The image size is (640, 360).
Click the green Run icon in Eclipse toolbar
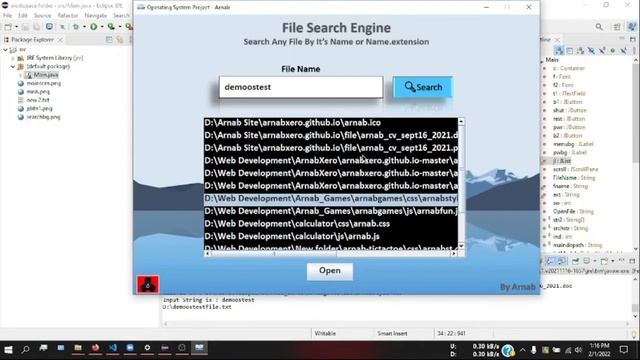tap(93, 27)
